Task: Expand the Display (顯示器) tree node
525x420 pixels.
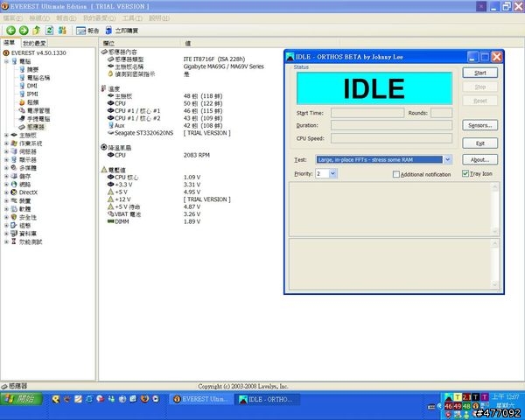Action: (6, 159)
